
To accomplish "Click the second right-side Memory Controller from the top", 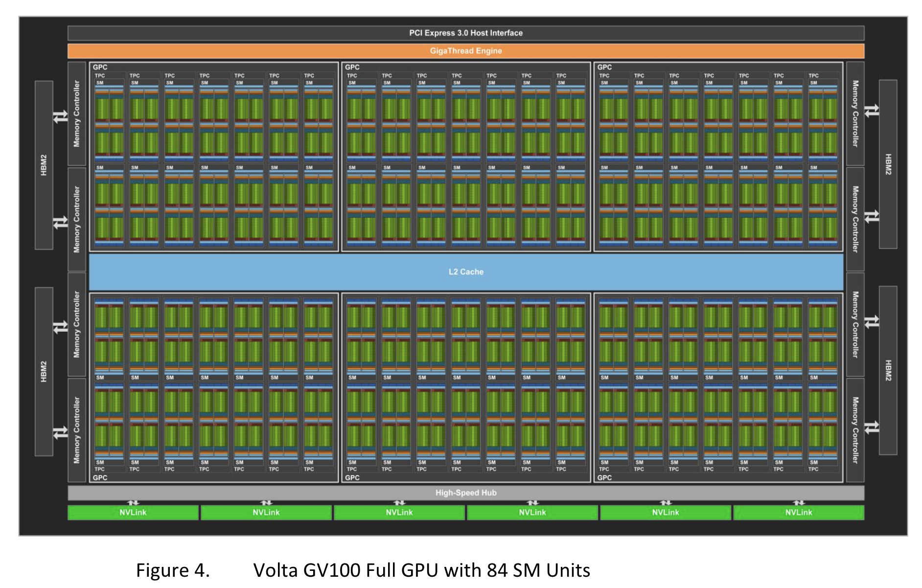I will [855, 220].
